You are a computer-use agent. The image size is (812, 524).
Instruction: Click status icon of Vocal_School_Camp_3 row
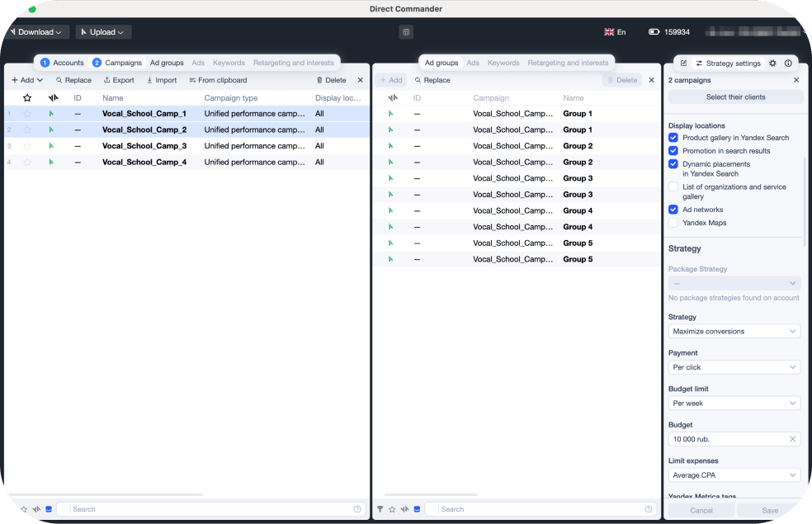pos(51,146)
